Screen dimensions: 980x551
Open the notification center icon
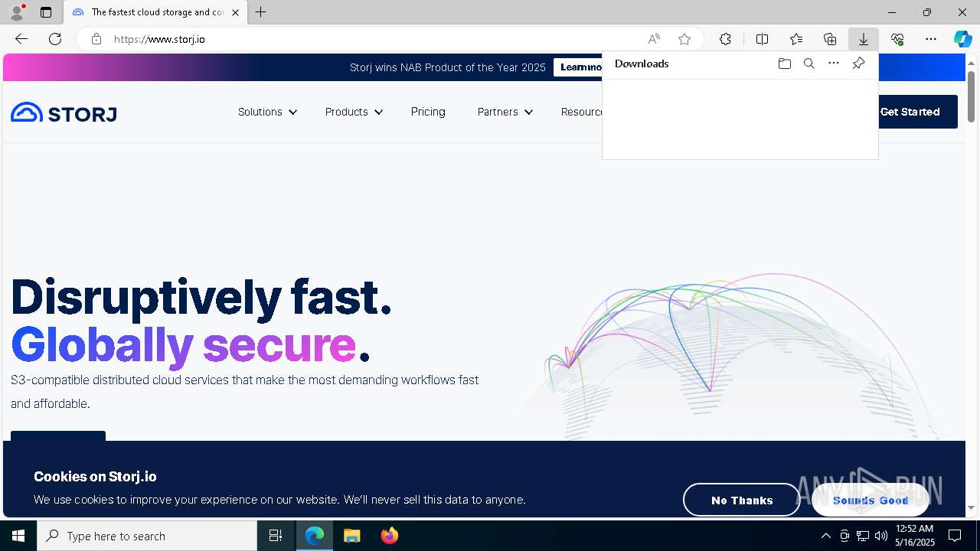tap(955, 536)
